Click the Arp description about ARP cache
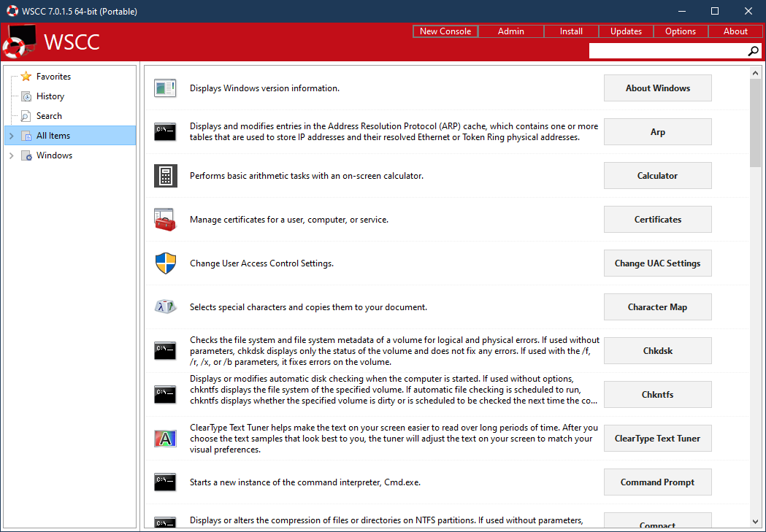This screenshot has height=532, width=766. [x=394, y=132]
